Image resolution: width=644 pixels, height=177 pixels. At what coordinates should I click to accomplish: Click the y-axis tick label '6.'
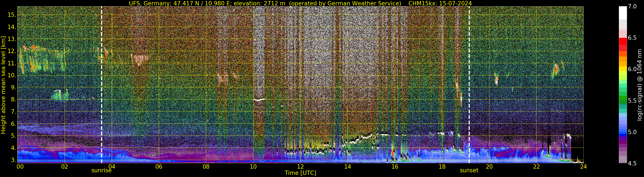(x=14, y=124)
